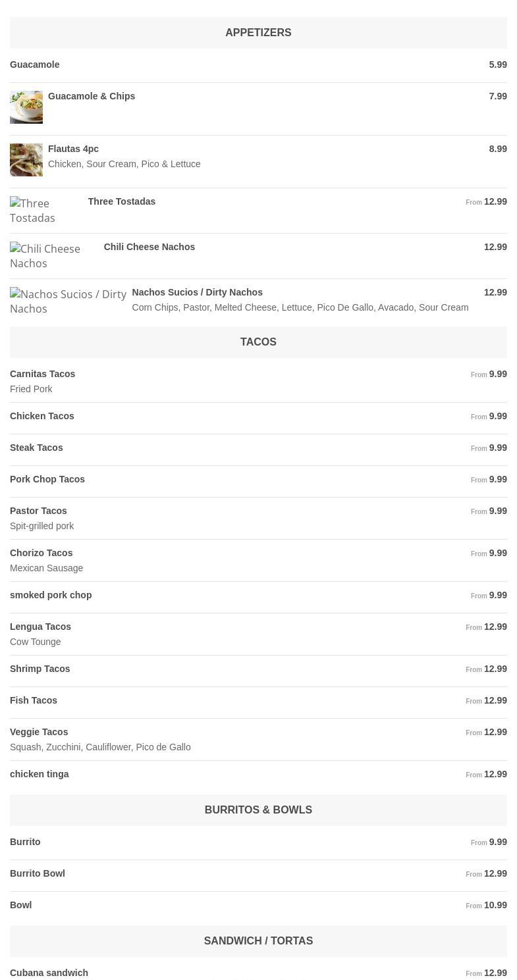
Task: Open the Pastor Tacos menu entry
Action: tap(38, 511)
